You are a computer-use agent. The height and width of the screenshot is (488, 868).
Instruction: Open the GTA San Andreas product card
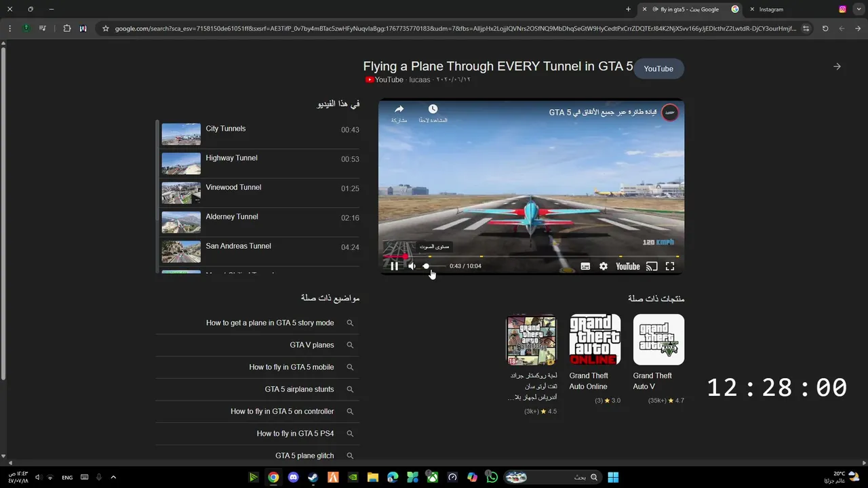[x=532, y=365]
